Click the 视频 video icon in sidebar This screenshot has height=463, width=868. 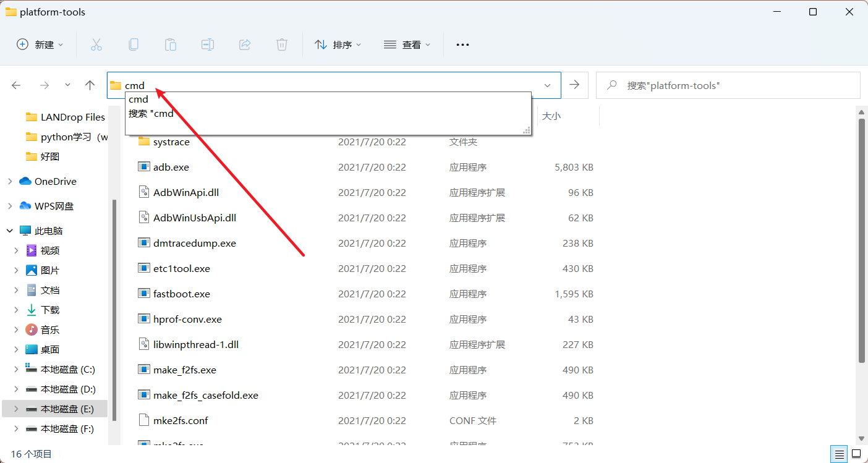[32, 250]
